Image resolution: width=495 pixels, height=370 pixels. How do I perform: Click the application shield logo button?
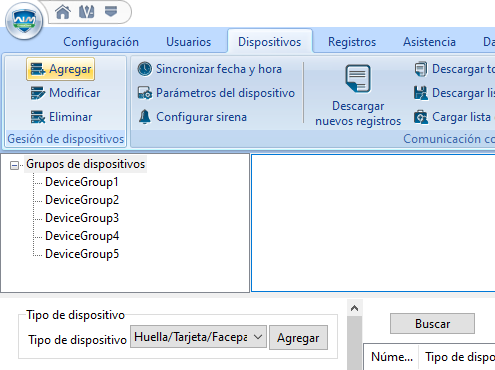(24, 21)
